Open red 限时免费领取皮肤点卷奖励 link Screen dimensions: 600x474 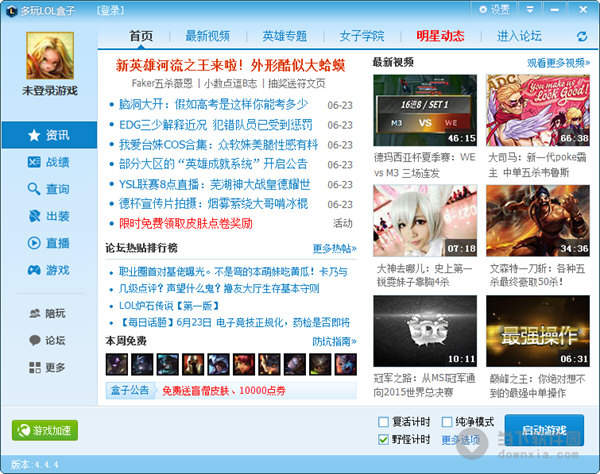tap(186, 223)
